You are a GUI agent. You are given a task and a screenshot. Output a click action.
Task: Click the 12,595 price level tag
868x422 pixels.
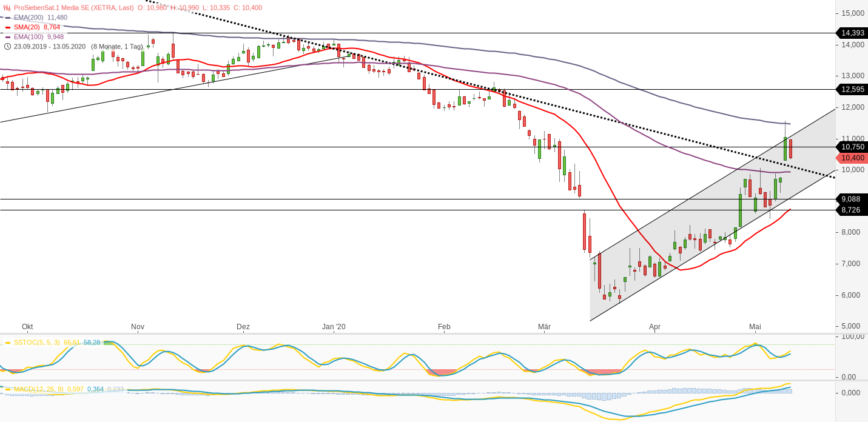[852, 89]
